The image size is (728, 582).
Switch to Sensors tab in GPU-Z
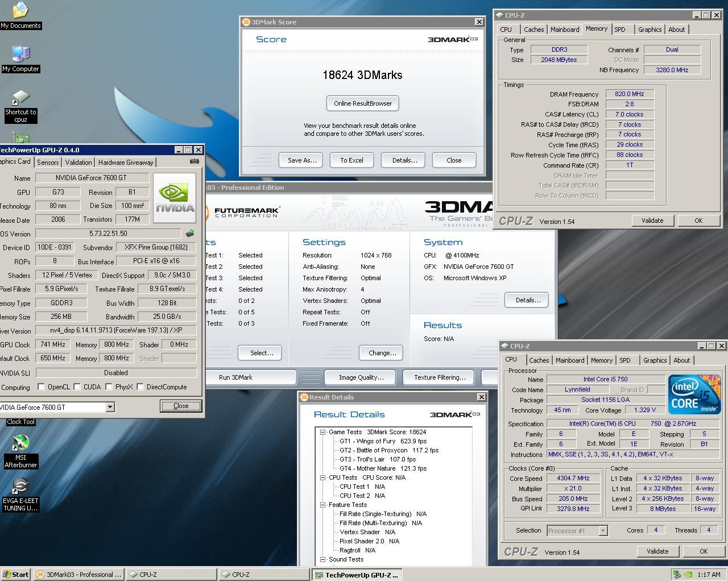(48, 163)
